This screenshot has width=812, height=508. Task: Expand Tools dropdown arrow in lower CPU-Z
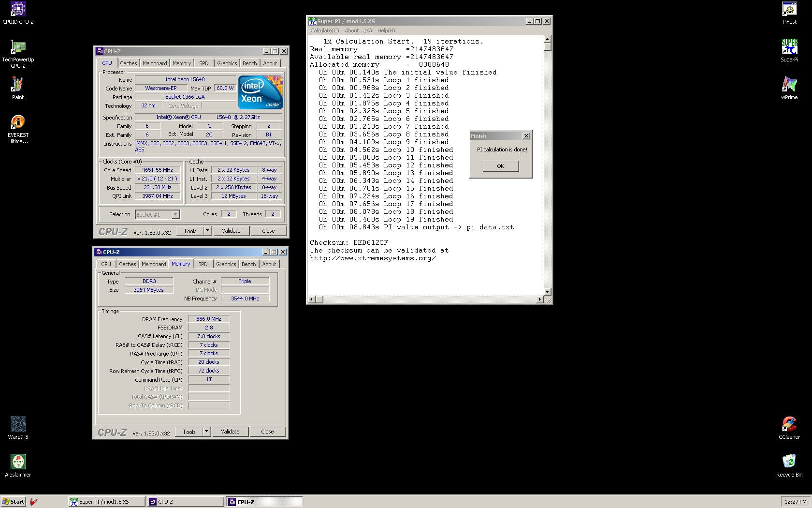(x=207, y=432)
